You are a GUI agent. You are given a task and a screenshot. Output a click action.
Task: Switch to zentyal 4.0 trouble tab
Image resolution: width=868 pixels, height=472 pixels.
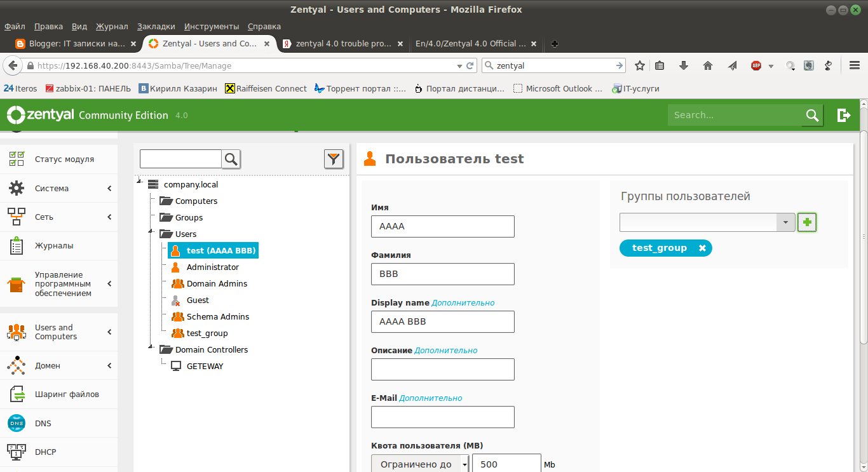click(x=343, y=44)
